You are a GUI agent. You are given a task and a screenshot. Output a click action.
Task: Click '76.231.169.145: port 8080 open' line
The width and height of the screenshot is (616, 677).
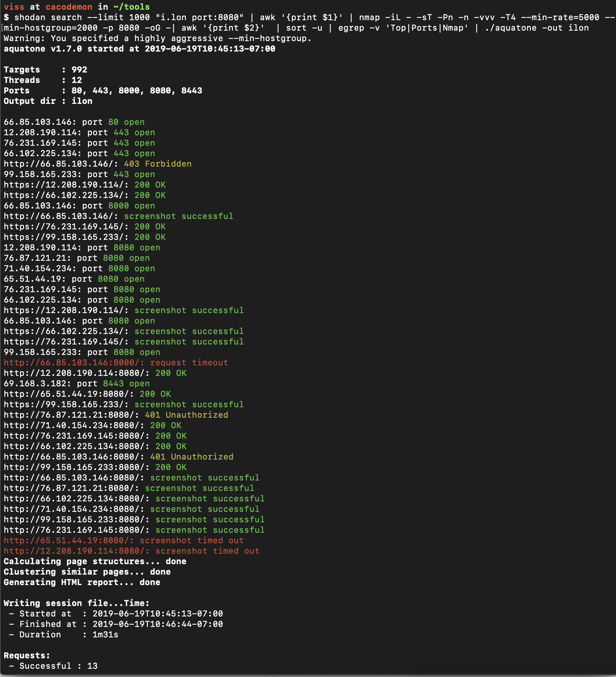[x=82, y=289]
